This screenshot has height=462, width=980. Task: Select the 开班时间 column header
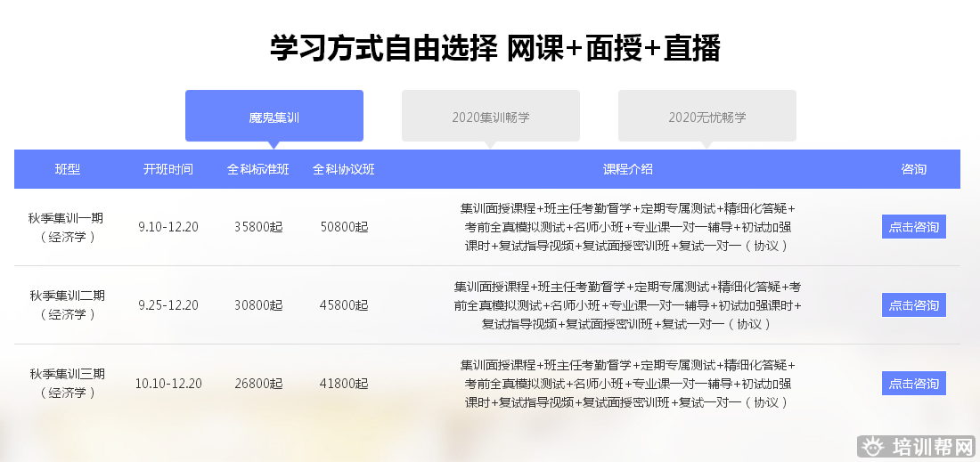(x=168, y=169)
